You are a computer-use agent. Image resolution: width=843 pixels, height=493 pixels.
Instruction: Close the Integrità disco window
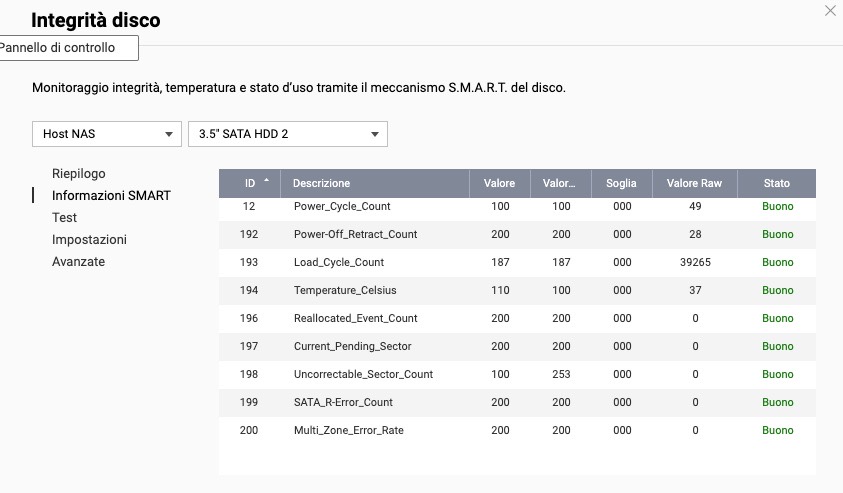(x=830, y=11)
